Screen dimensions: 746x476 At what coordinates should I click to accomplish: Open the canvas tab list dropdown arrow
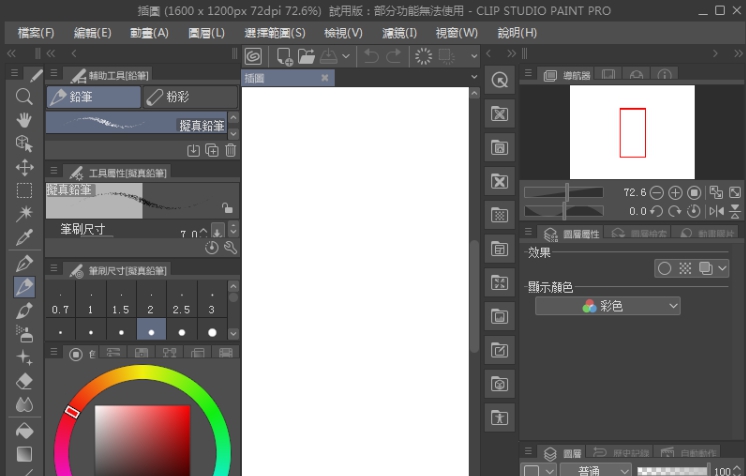tap(474, 77)
